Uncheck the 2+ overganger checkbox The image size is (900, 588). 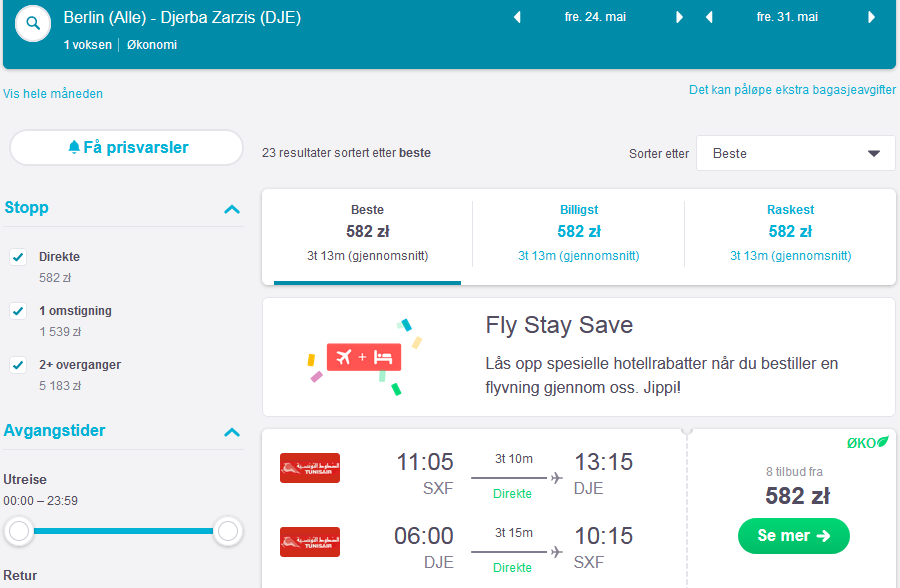(18, 365)
